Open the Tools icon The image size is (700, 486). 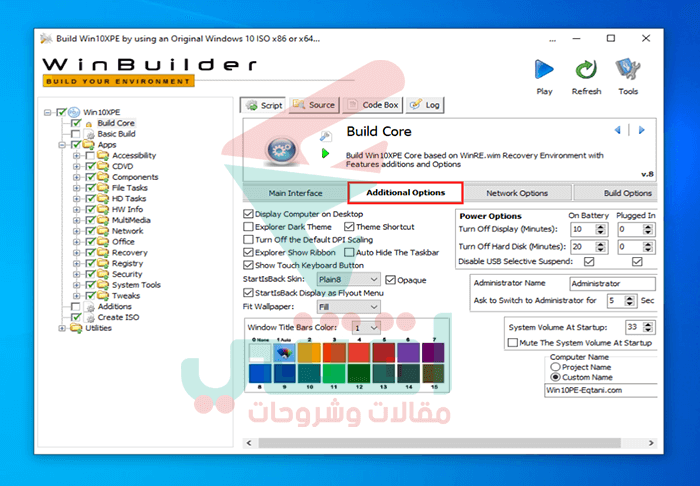point(628,69)
